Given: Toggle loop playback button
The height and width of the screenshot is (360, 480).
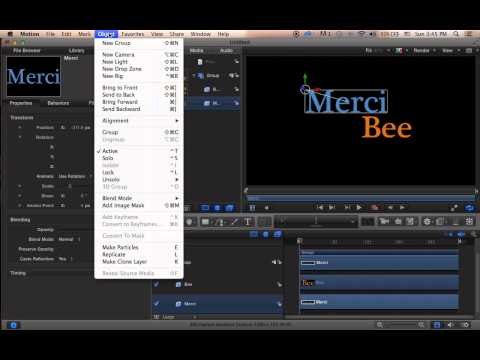Looking at the screenshot, I should (x=469, y=208).
